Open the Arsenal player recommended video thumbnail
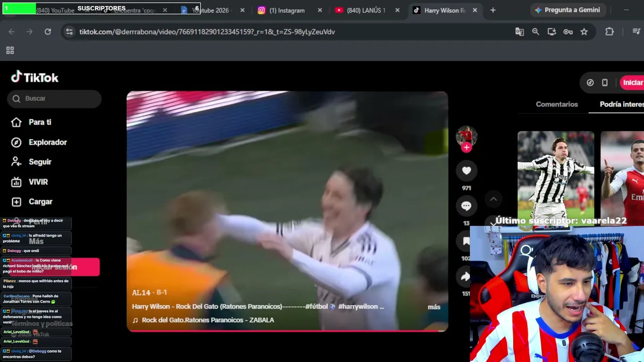The image size is (644, 362). click(622, 178)
